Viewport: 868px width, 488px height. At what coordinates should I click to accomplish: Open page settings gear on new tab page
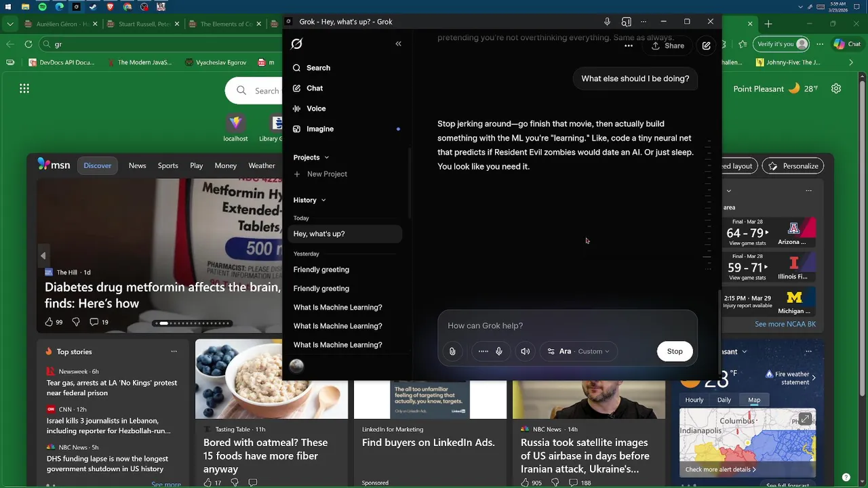coord(836,89)
